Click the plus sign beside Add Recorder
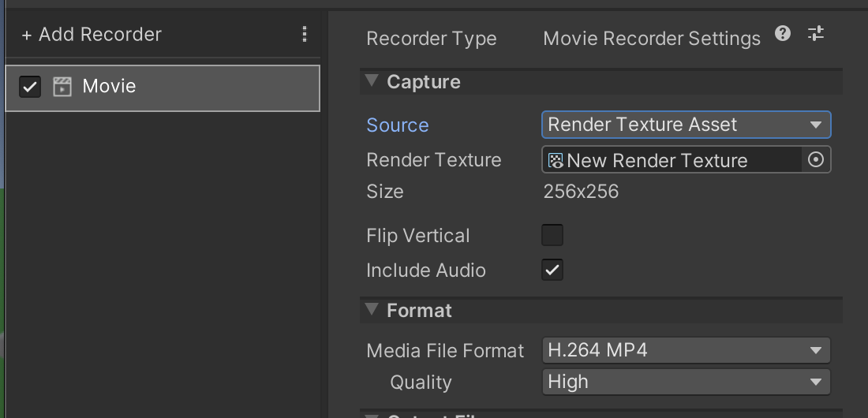Screen dimensions: 868x418 pos(27,35)
